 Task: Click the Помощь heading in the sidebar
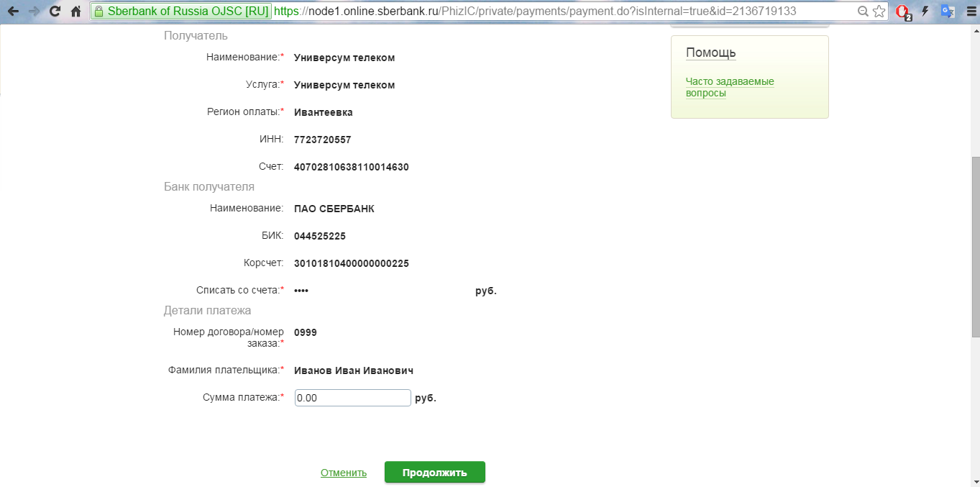click(711, 53)
